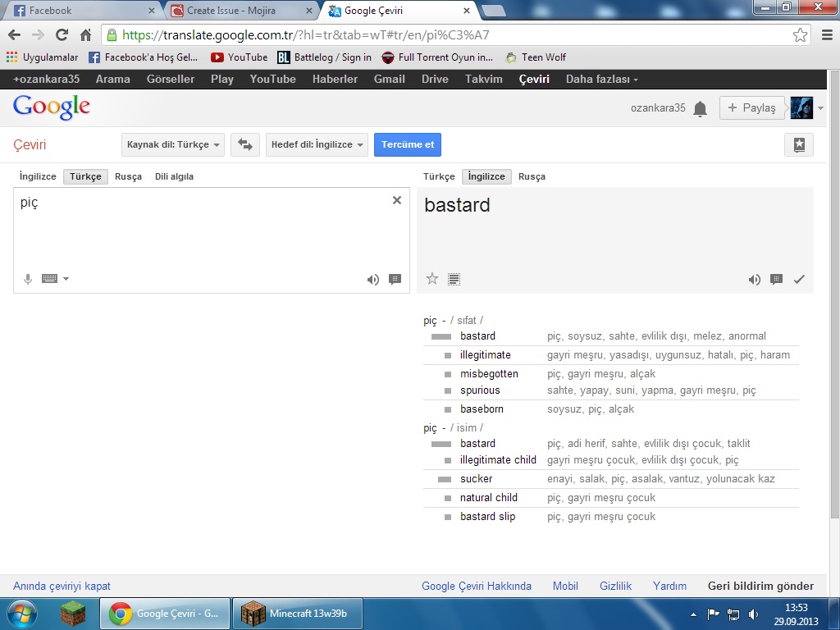Image resolution: width=840 pixels, height=630 pixels.
Task: Save translation with the star icon
Action: (431, 279)
